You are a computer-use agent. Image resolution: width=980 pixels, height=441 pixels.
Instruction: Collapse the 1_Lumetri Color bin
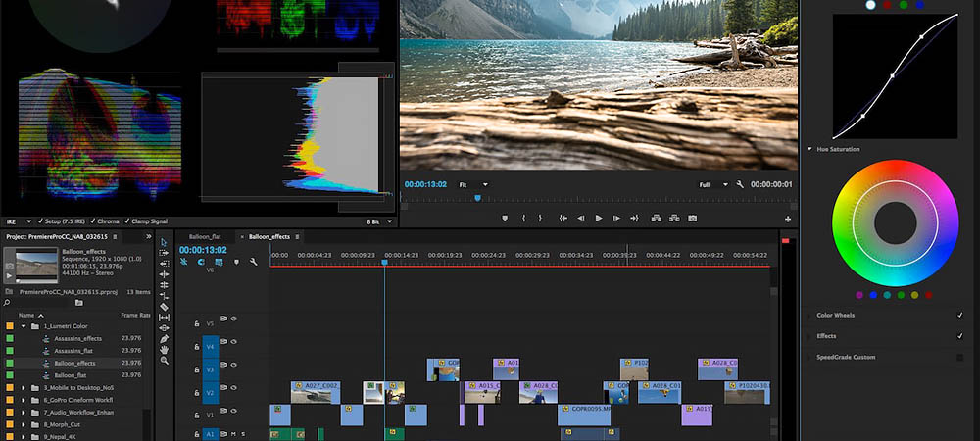click(x=23, y=326)
